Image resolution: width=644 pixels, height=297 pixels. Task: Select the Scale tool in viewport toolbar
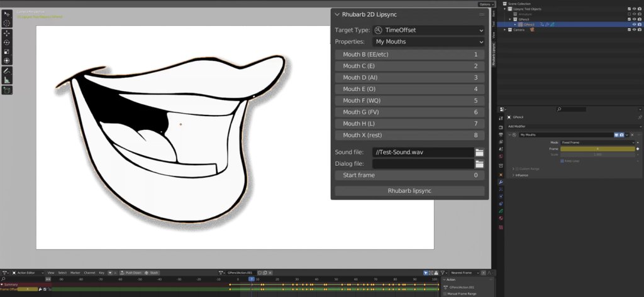click(7, 51)
